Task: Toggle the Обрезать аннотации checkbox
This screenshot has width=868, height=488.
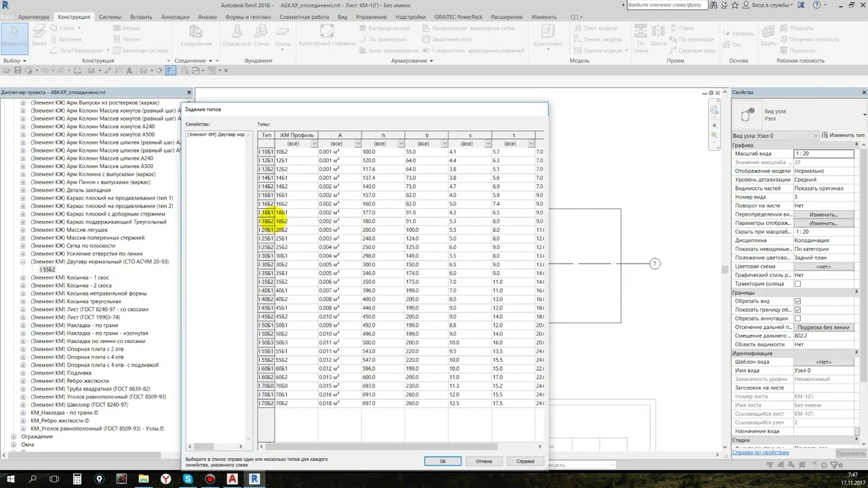Action: [797, 319]
